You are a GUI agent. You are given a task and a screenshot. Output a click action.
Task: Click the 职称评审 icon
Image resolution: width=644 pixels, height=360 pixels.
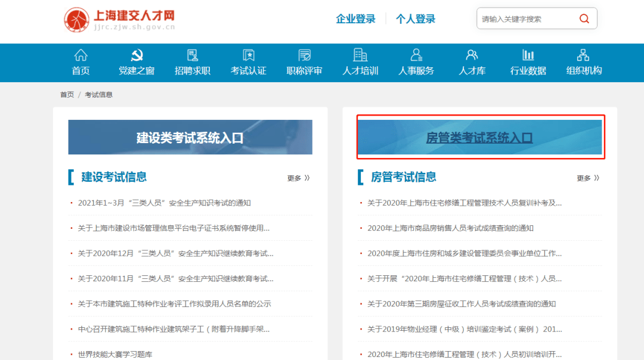304,55
